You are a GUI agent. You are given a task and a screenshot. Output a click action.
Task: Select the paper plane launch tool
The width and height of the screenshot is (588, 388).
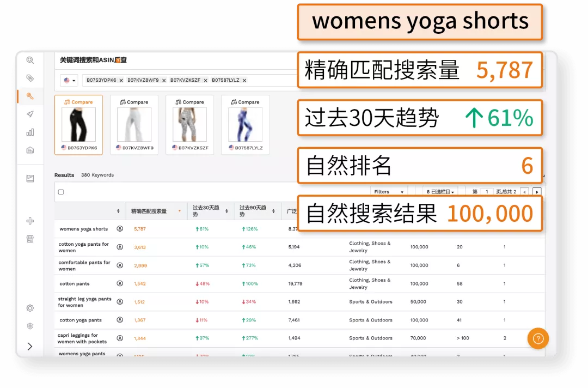point(30,114)
